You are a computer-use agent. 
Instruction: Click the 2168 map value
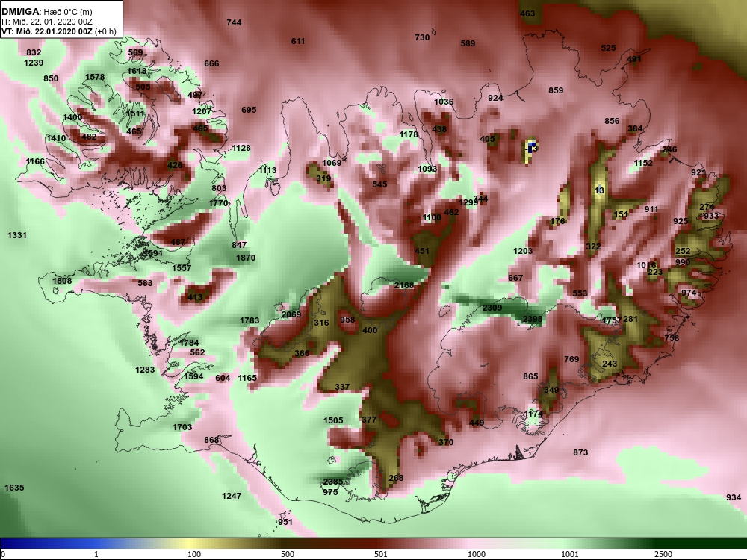coord(404,284)
